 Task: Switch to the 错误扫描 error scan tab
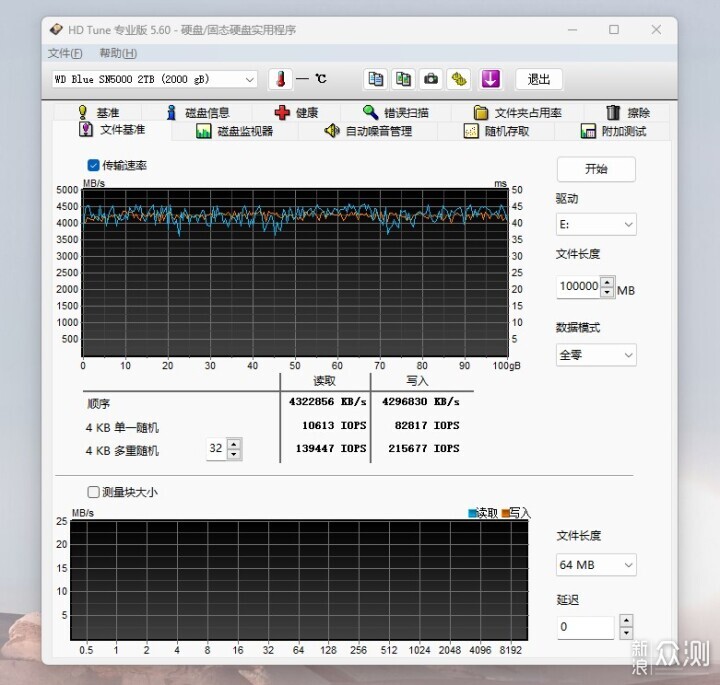click(396, 112)
